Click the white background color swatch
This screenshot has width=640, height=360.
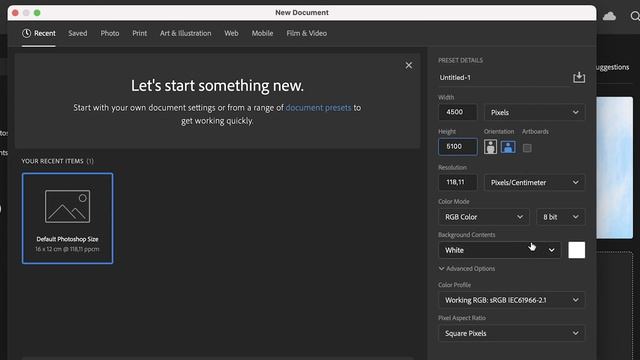(x=576, y=250)
